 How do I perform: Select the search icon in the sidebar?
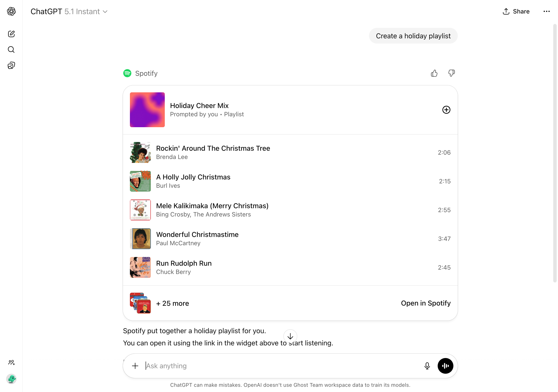point(11,50)
